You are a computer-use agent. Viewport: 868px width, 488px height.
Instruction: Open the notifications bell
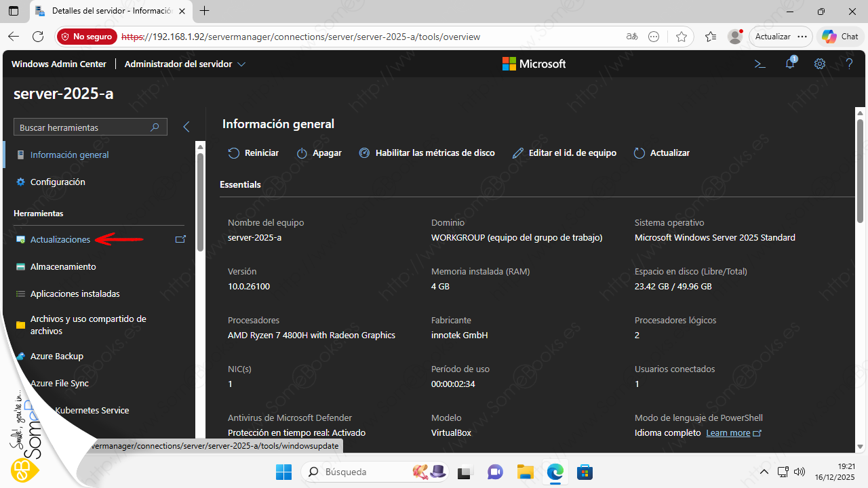790,64
